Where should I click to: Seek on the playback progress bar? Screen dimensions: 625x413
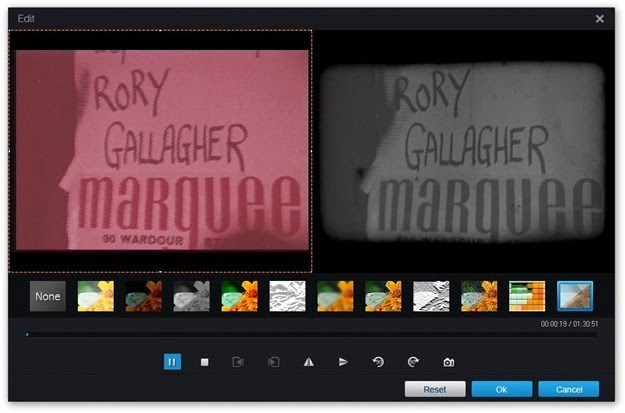(x=312, y=334)
